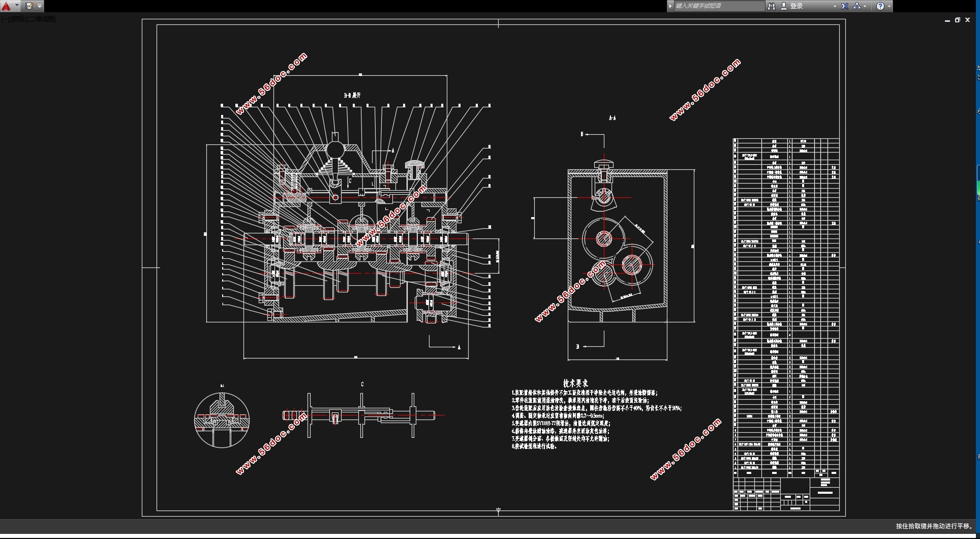Click the 登录 sign-in text

797,6
